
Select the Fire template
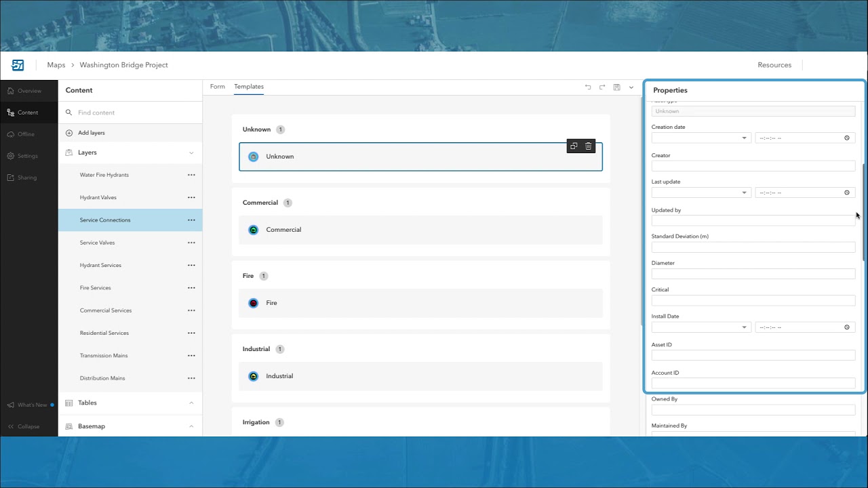click(x=420, y=303)
